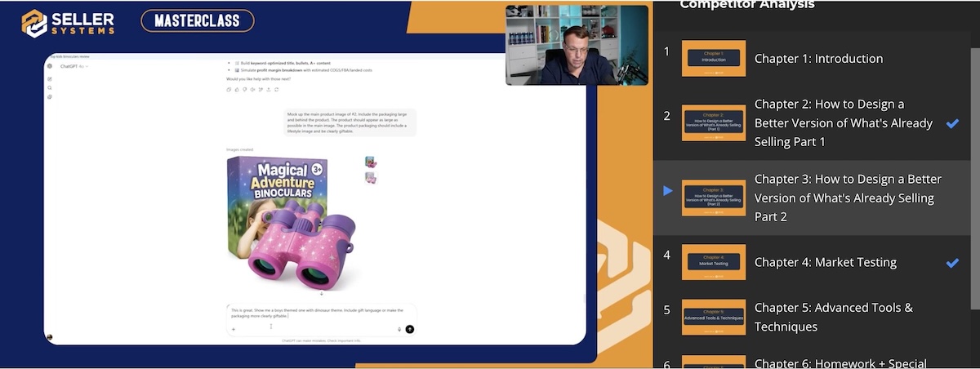Select Chapter 5: Advanced Tools & Techniques

pos(833,317)
